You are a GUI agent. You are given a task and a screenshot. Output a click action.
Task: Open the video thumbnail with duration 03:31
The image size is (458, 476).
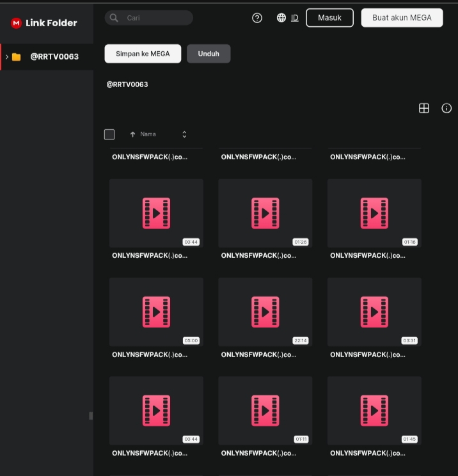374,312
